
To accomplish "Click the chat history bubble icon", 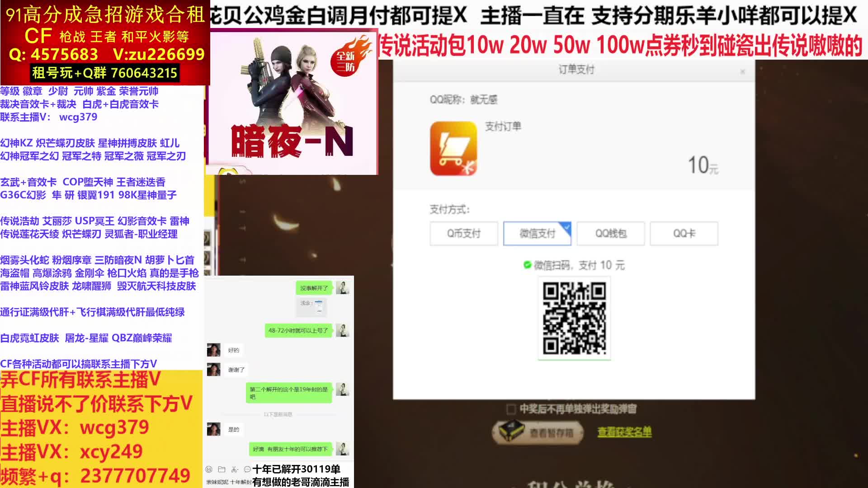I will [247, 469].
